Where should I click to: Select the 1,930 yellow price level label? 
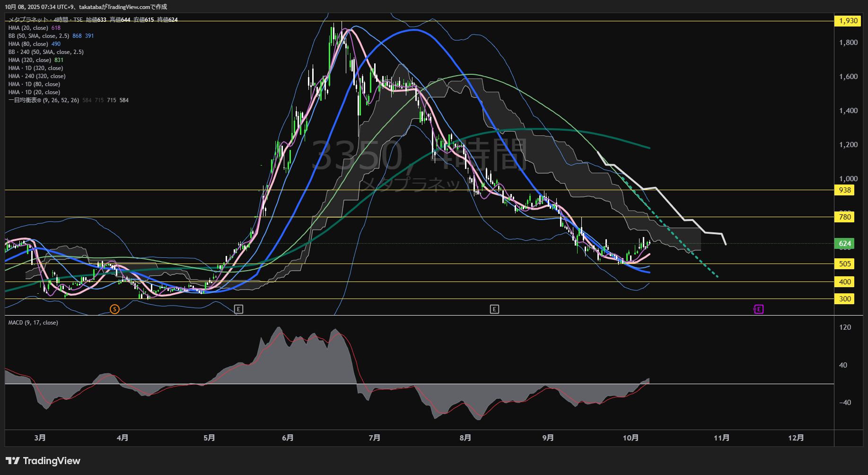coord(848,21)
